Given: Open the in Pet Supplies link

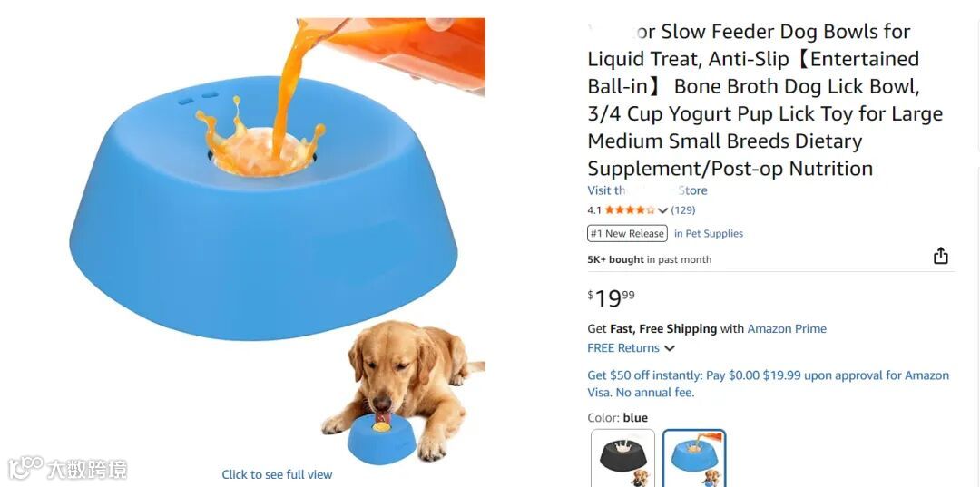Looking at the screenshot, I should (709, 233).
